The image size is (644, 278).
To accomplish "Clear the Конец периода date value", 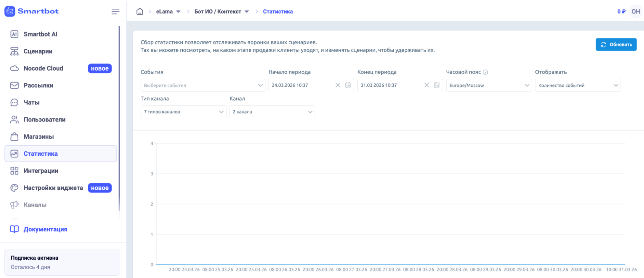I will click(427, 85).
